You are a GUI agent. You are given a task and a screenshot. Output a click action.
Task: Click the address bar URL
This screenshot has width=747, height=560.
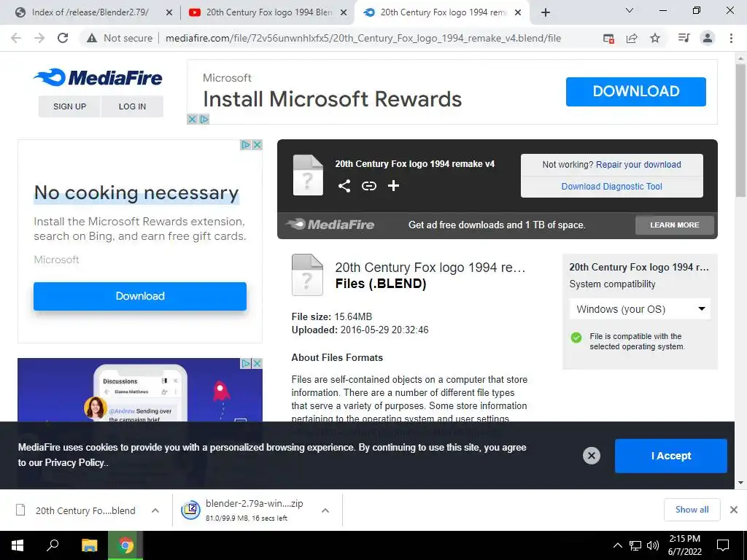[x=363, y=38]
